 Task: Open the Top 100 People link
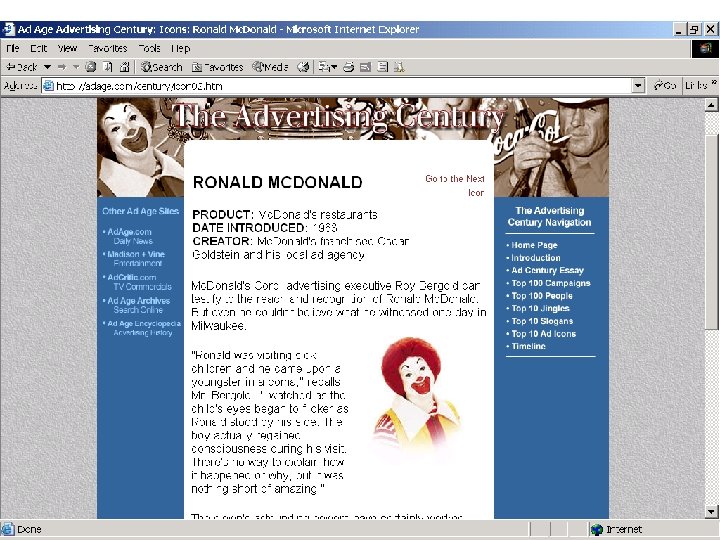542,296
